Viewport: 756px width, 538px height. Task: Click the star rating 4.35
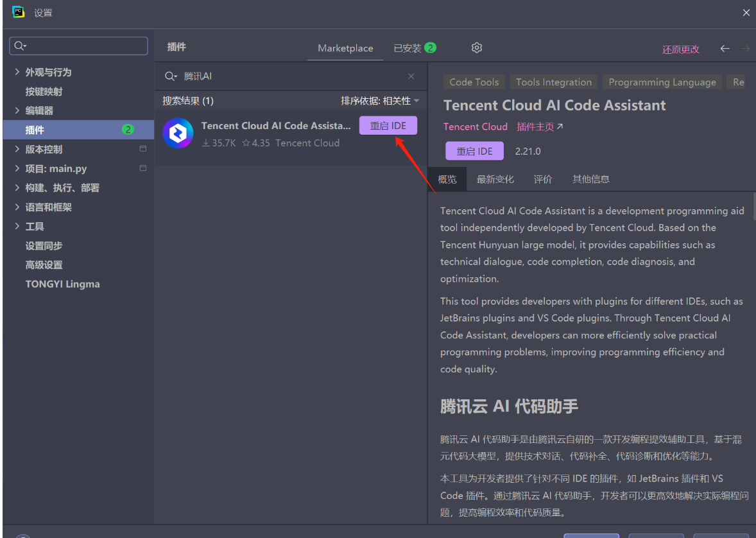256,143
